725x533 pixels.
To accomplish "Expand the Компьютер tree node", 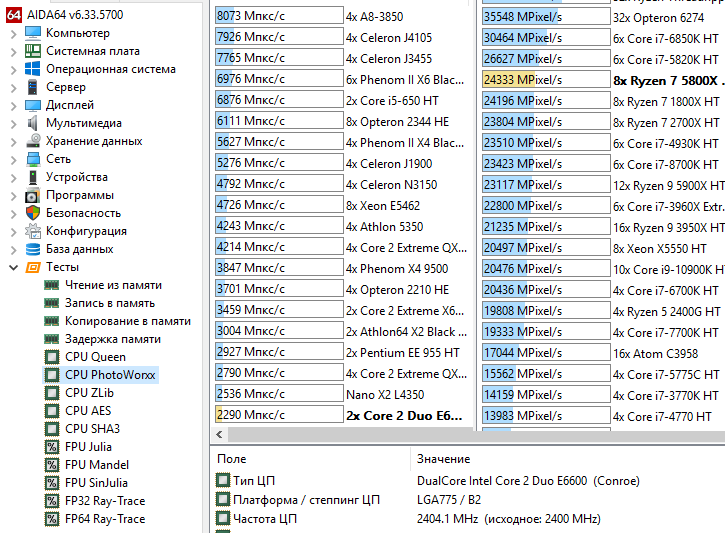I will click(x=13, y=34).
